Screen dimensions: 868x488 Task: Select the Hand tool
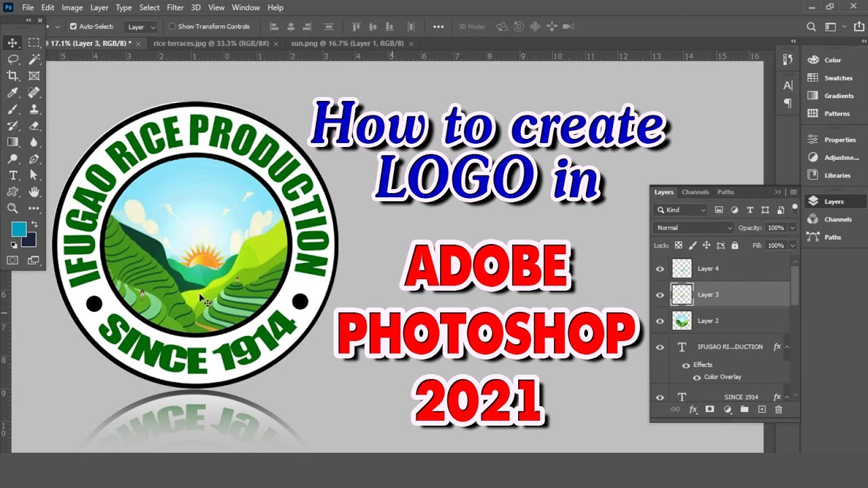click(34, 192)
